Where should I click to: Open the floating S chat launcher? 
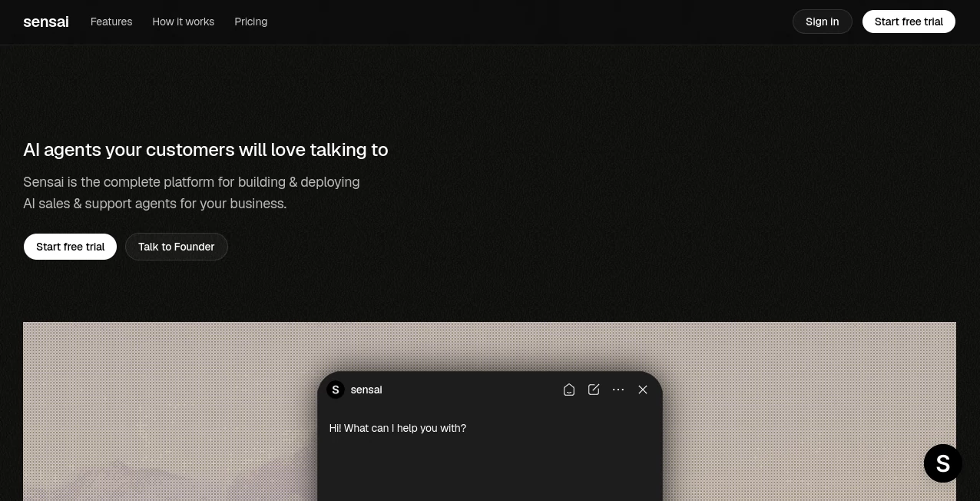[943, 463]
